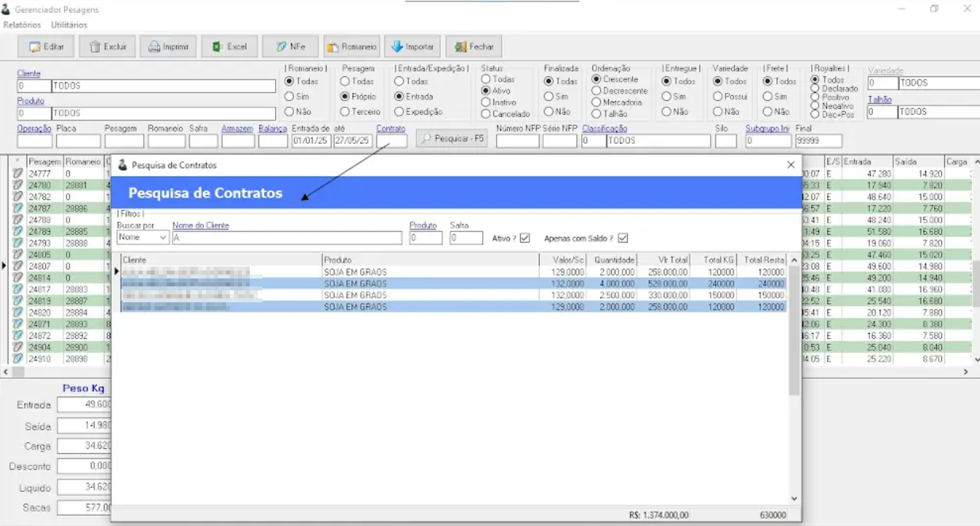Select the Terceiro pesagem radio
The image size is (980, 526).
tap(345, 112)
